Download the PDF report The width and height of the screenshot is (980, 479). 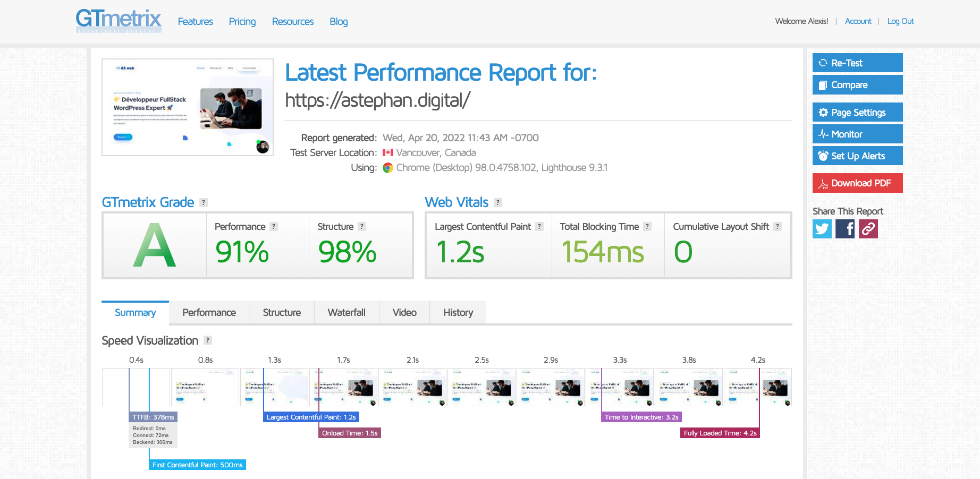coord(858,183)
